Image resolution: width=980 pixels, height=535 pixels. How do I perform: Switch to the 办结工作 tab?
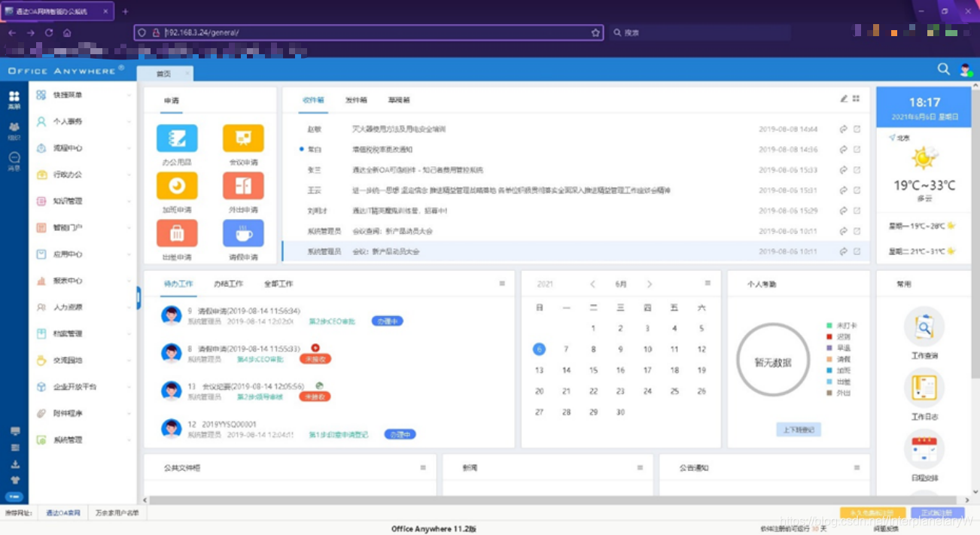[x=228, y=284]
